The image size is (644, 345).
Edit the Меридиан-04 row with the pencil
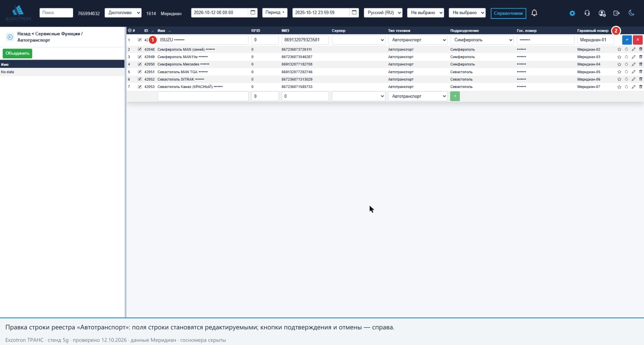(633, 64)
